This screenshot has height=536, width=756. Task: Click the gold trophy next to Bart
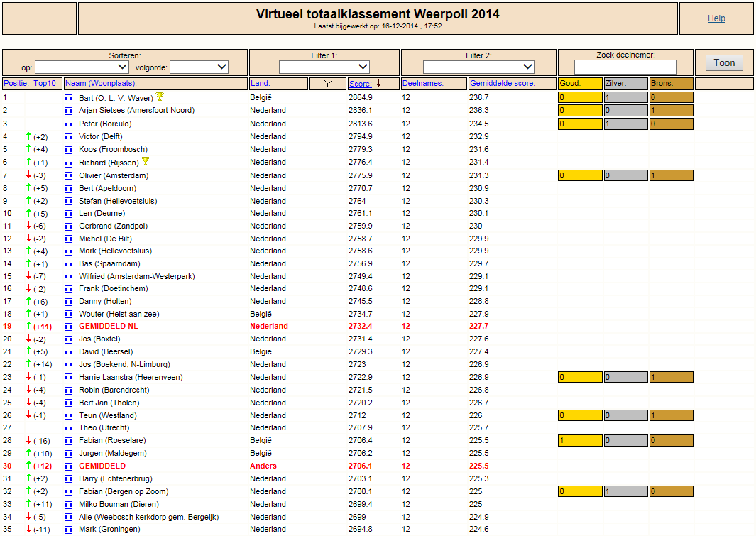coord(160,97)
